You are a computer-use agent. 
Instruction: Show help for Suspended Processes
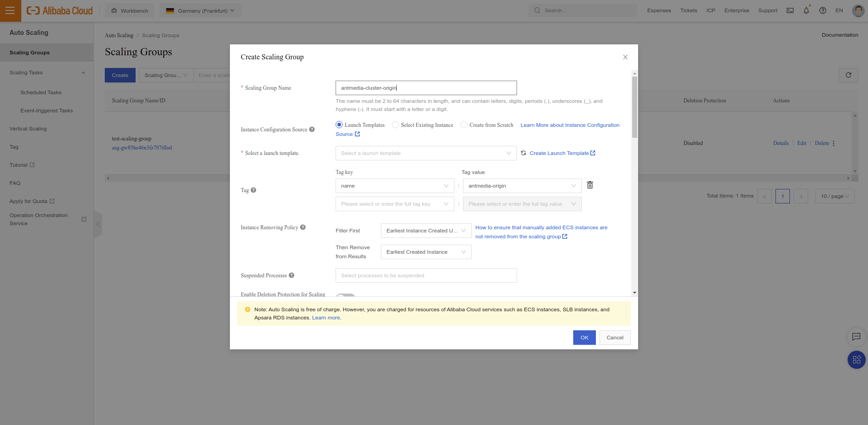tap(292, 275)
